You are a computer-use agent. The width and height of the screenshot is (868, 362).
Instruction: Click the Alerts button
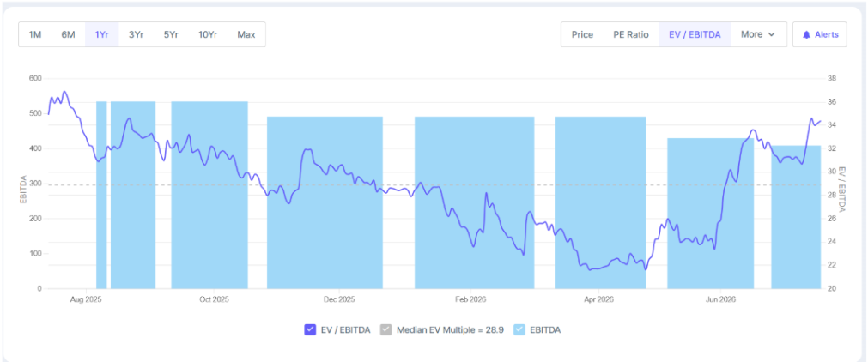820,34
